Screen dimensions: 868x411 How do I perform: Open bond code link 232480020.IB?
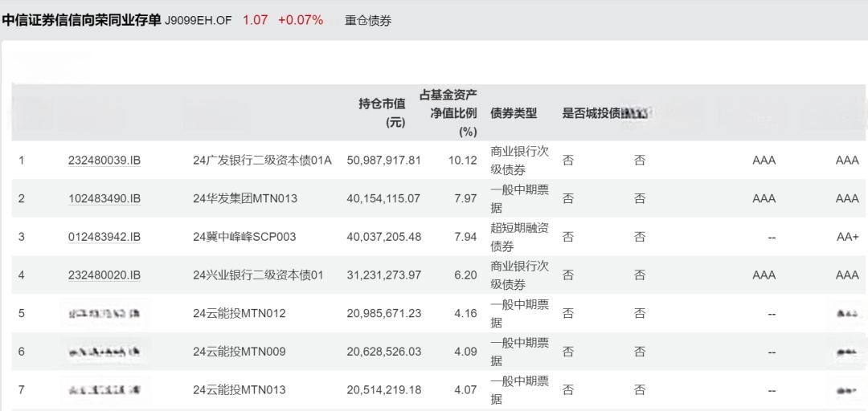pyautogui.click(x=104, y=275)
